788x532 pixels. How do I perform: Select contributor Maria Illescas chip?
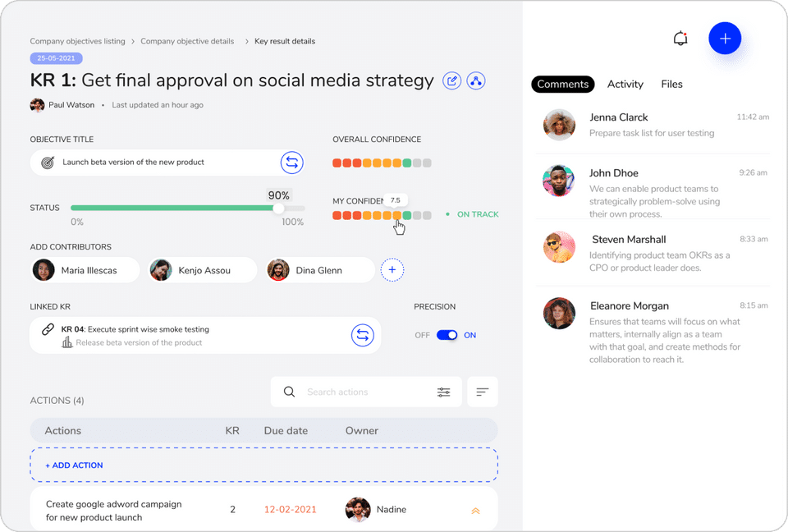[85, 270]
